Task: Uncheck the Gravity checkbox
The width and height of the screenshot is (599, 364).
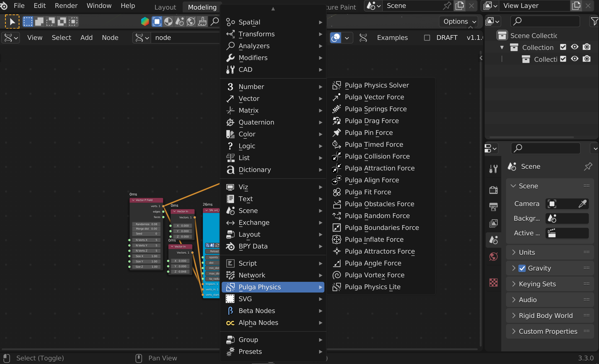Action: tap(522, 268)
